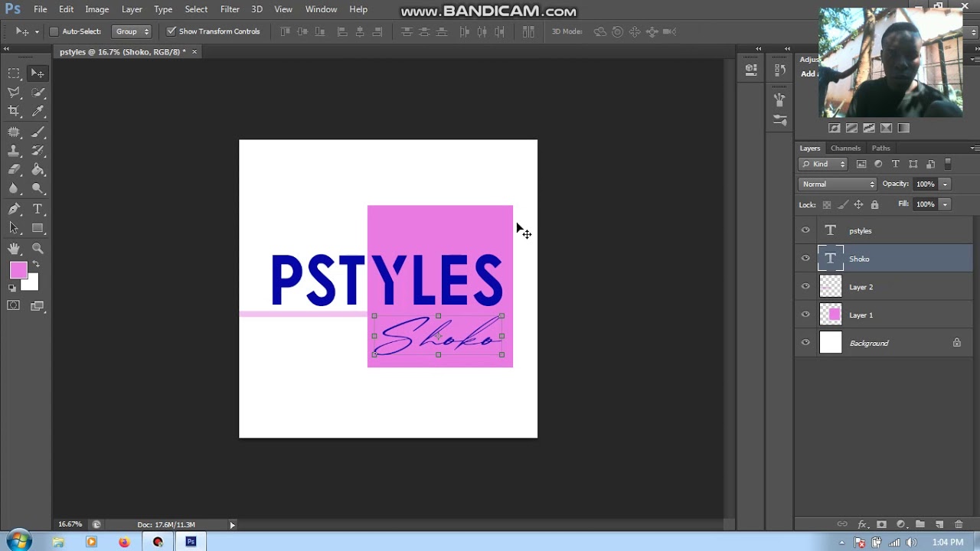
Task: Delete the selected layer with trash icon
Action: tap(959, 524)
